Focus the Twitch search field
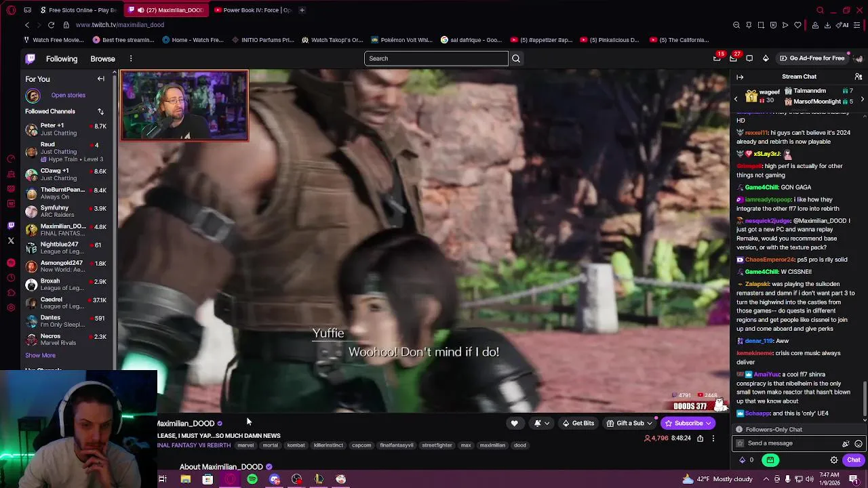 coord(436,58)
